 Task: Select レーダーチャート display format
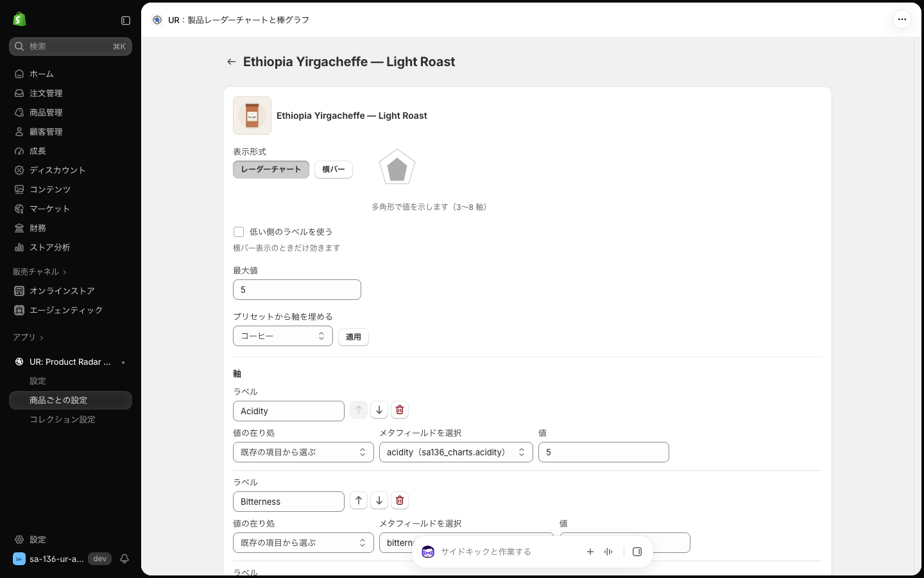coord(271,170)
